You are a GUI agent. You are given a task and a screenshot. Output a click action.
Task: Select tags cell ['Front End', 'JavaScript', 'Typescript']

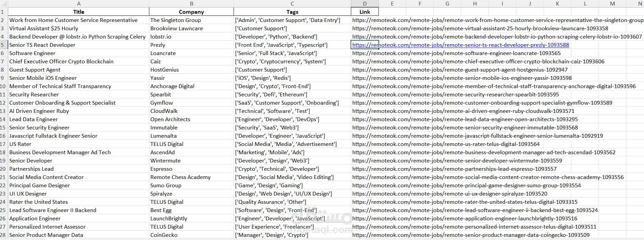click(292, 45)
